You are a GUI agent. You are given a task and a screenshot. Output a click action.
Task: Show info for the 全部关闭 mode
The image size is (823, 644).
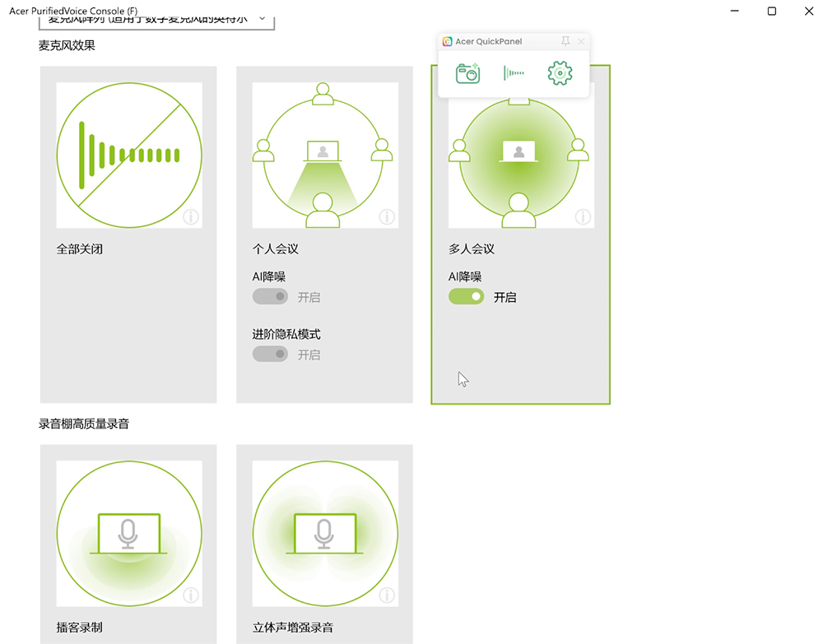pos(191,217)
